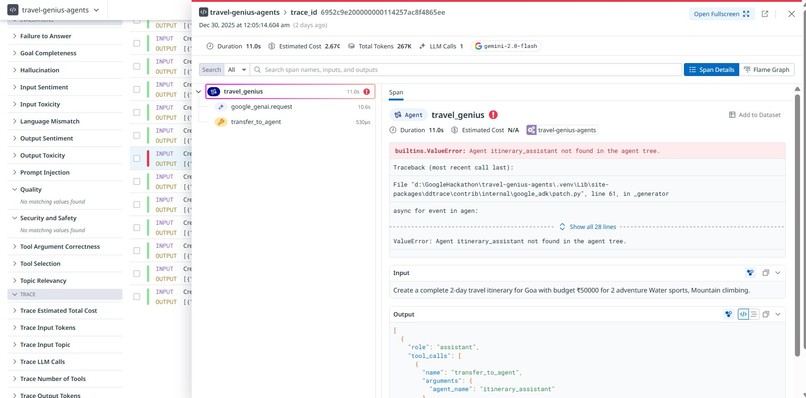This screenshot has height=398, width=806.
Task: Click the span details vertical scrollbar
Action: [797, 224]
